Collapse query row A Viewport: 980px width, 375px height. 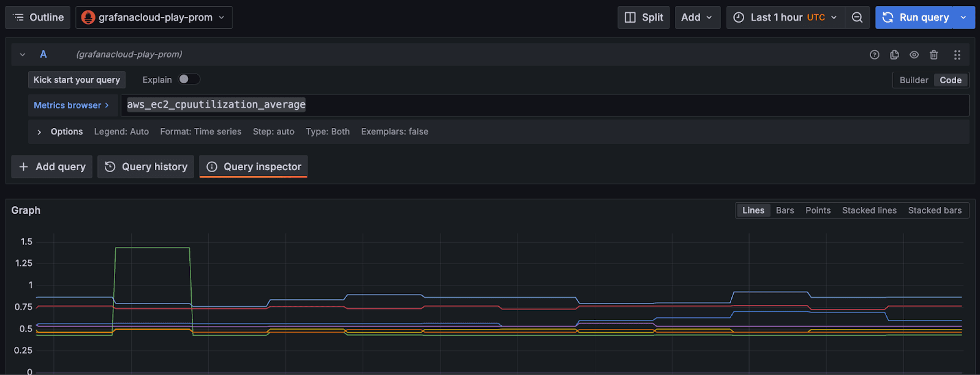tap(23, 55)
